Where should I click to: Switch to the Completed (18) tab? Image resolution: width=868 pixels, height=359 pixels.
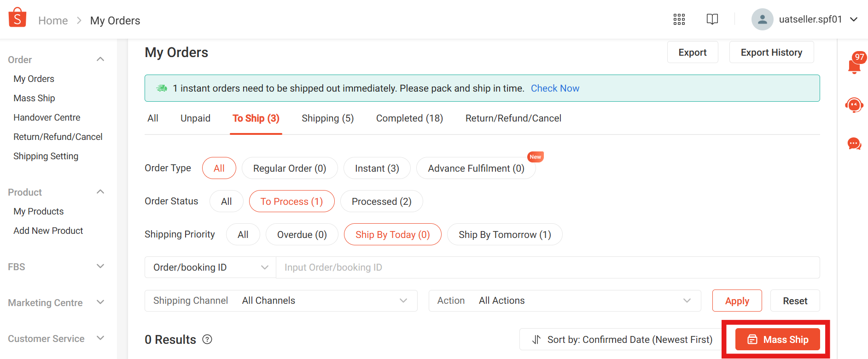[410, 118]
